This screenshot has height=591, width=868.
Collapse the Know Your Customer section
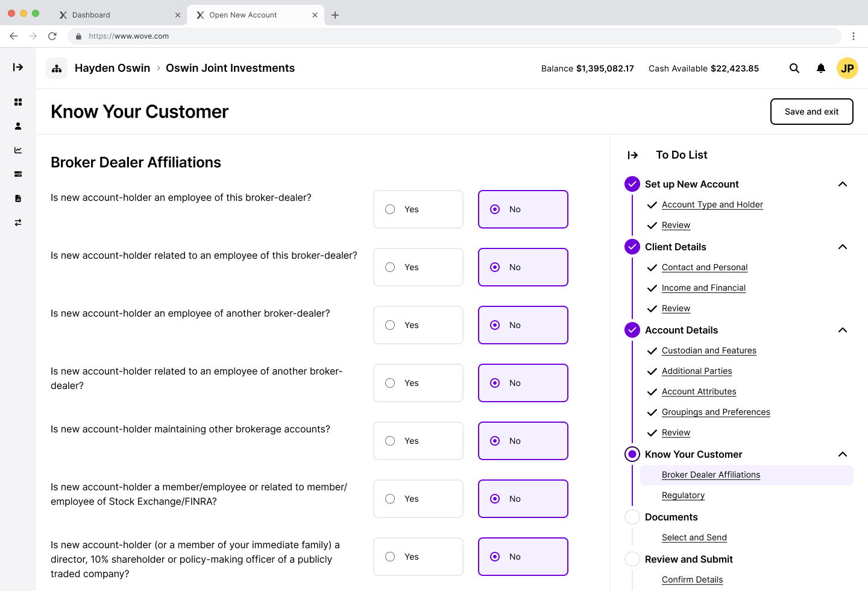click(842, 454)
